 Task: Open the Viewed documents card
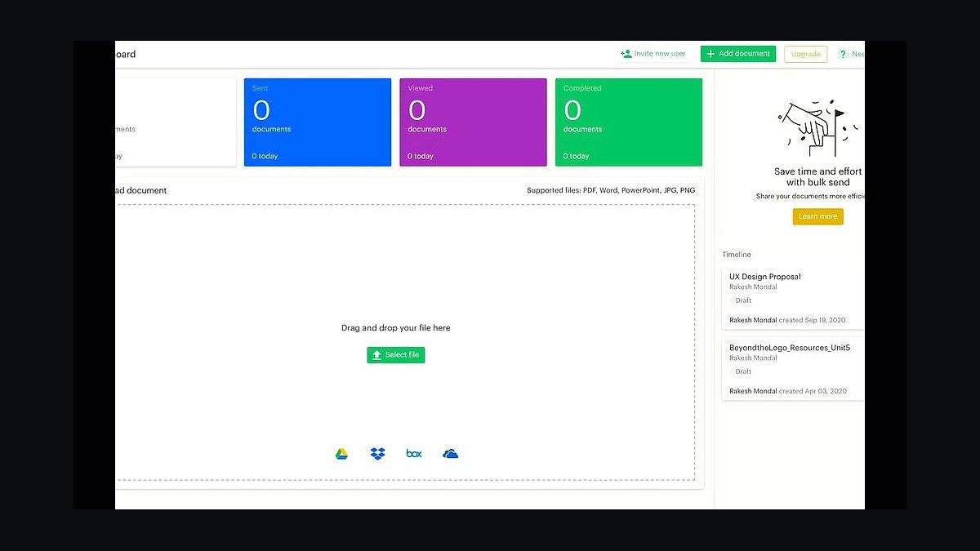pyautogui.click(x=473, y=122)
